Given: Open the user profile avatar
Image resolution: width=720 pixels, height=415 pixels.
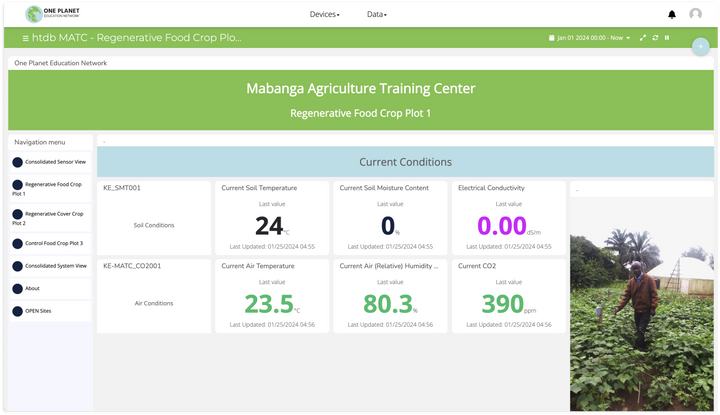Looking at the screenshot, I should coord(695,14).
